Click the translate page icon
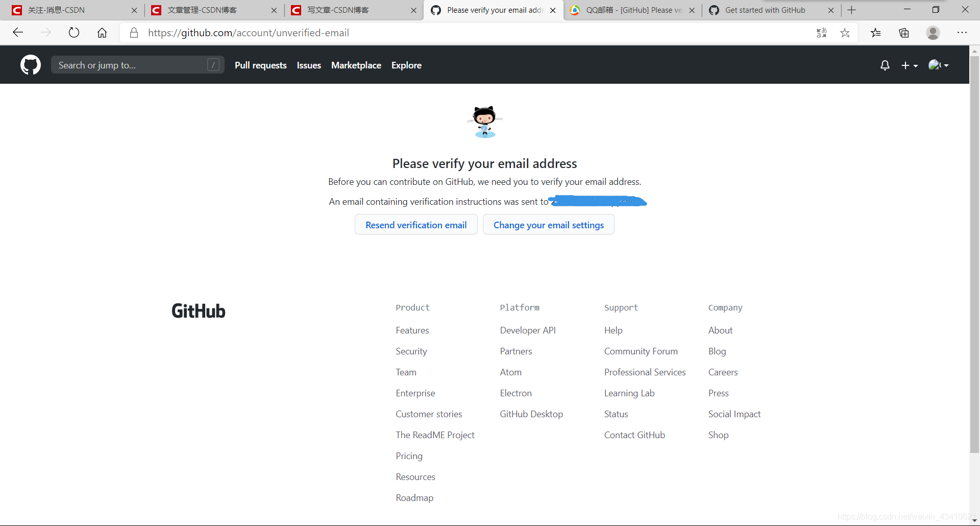This screenshot has width=980, height=526. pyautogui.click(x=822, y=33)
